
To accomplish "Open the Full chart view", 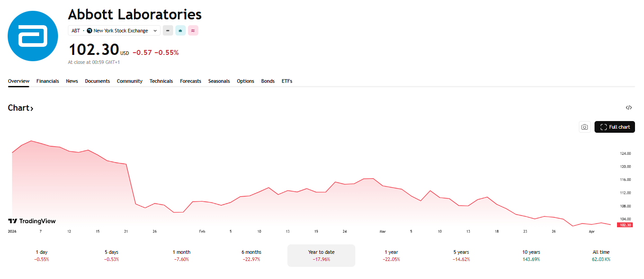I will [x=615, y=127].
